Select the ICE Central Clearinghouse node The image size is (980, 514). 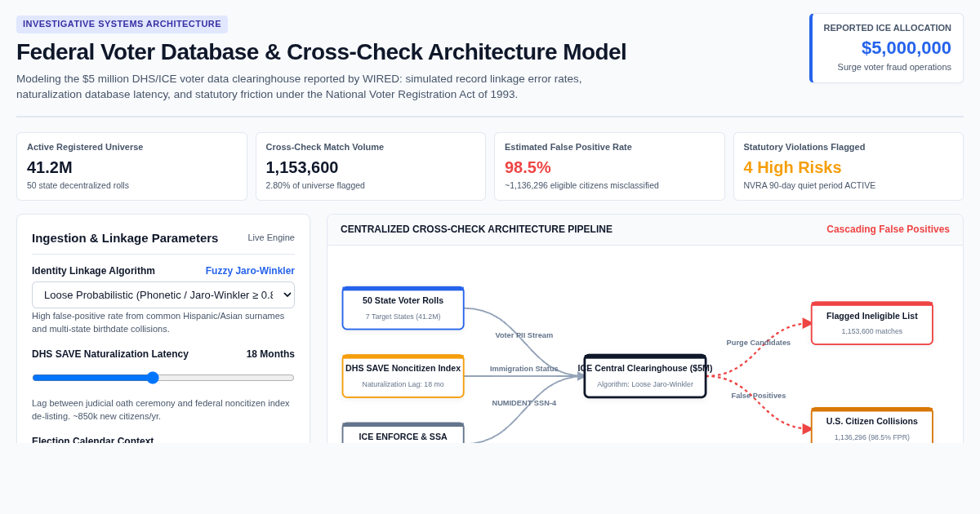[645, 376]
